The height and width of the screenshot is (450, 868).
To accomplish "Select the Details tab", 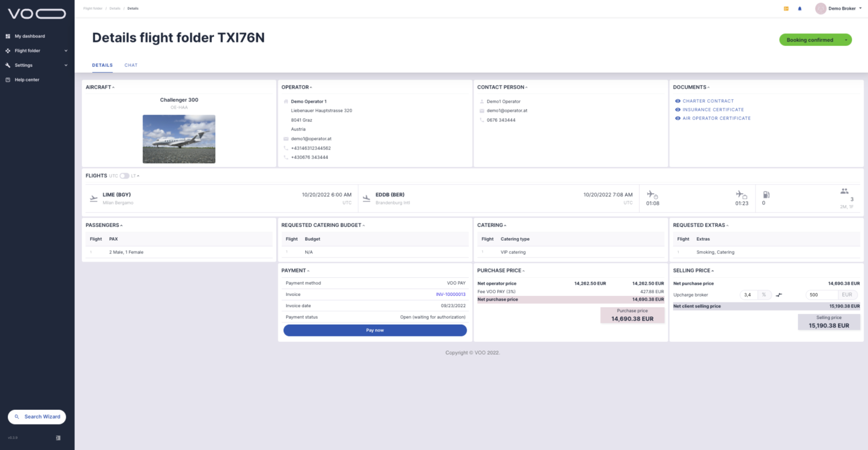I will tap(102, 65).
